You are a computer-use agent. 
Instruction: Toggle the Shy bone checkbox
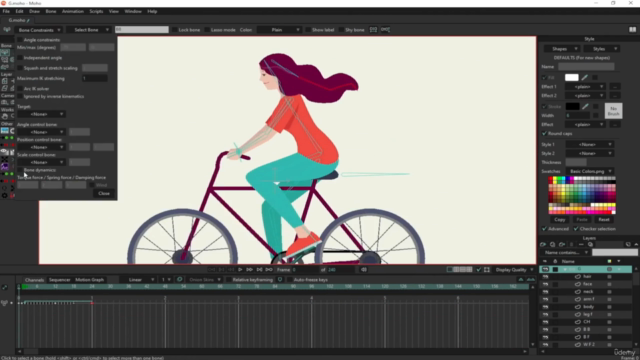tap(341, 30)
